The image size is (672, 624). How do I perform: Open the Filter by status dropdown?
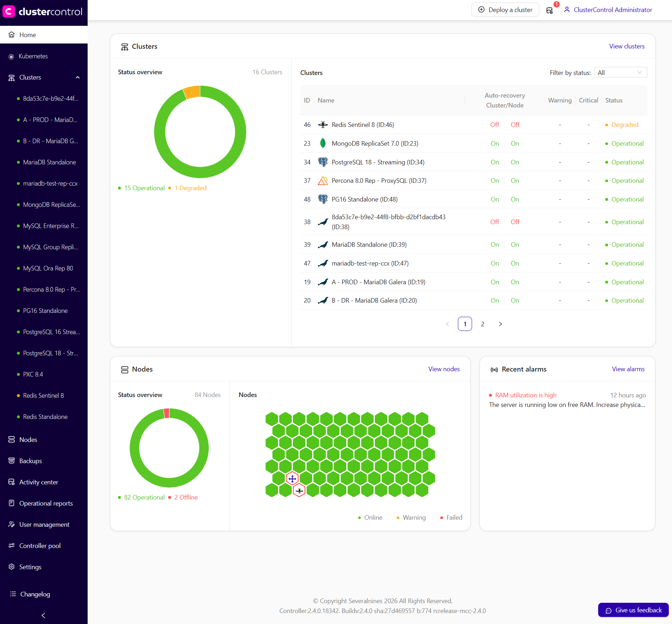tap(620, 72)
